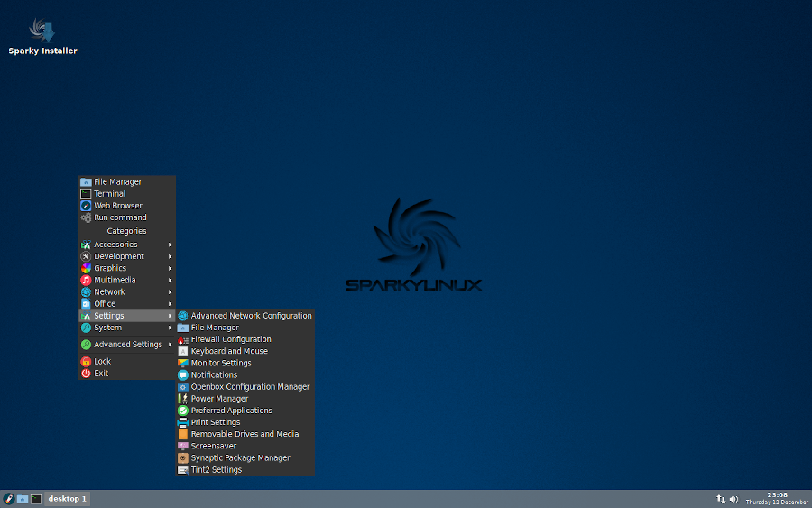Screen dimensions: 812x508
Task: Collapse the Settings submenu arrow
Action: 170,316
